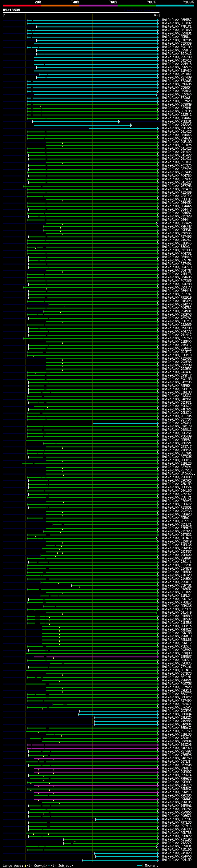Open hit UniRef100_C6TKW2
This screenshot has width=197, height=868.
coord(176,23)
